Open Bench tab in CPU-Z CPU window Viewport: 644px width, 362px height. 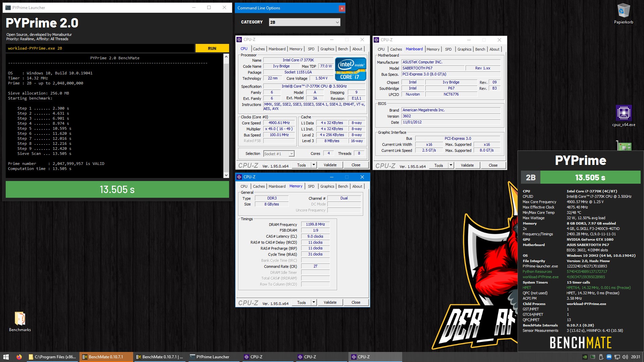coord(343,49)
